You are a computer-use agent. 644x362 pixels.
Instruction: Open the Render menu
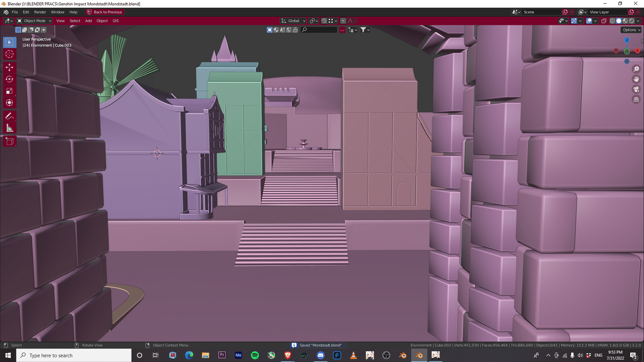(40, 12)
